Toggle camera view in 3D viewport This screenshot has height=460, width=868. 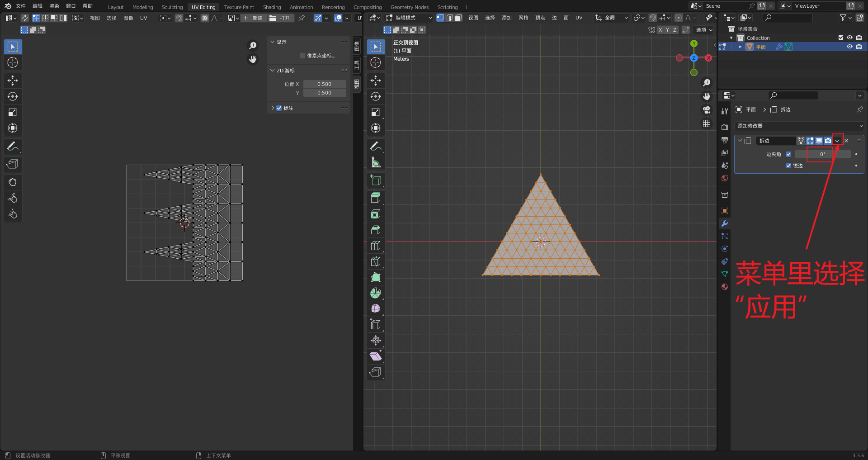pos(707,110)
